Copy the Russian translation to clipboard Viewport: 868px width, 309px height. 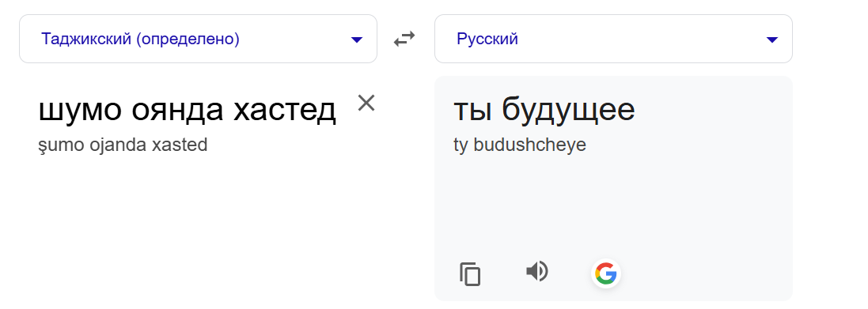coord(470,274)
